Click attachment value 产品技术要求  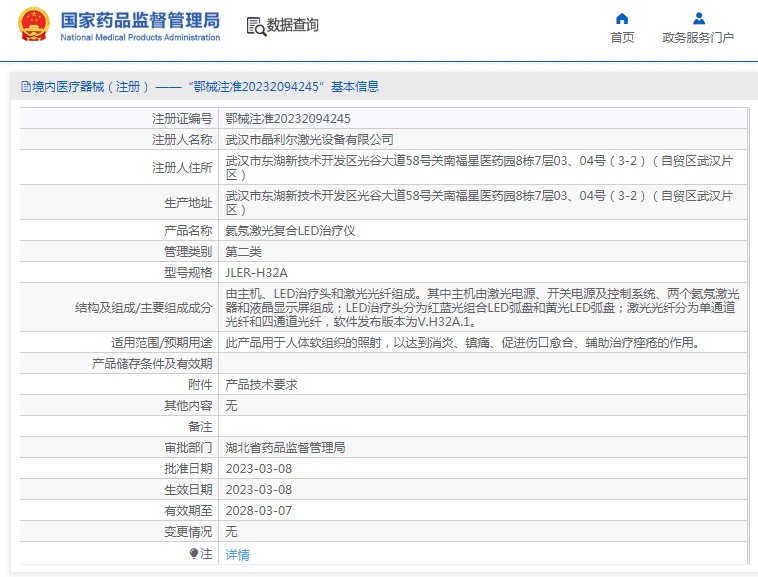tap(261, 385)
